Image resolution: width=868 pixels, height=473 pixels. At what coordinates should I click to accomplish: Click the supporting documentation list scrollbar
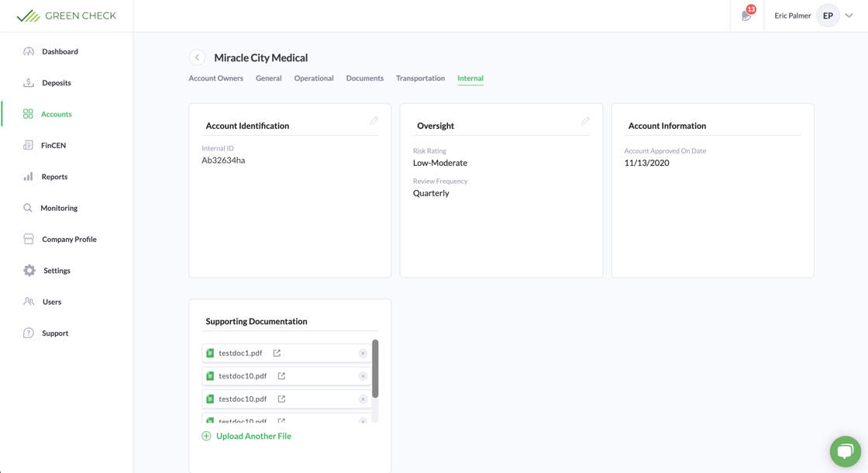coord(375,368)
